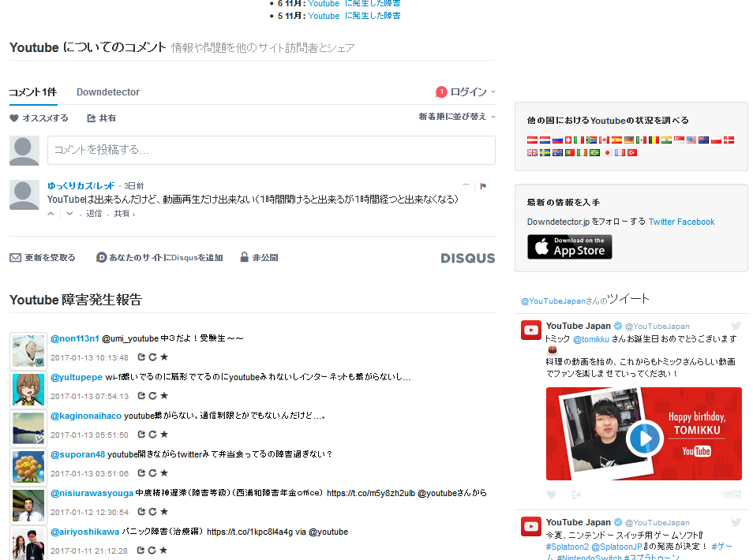Click the Sweden flag icon
Screen dimensions: 753x560
545,152
